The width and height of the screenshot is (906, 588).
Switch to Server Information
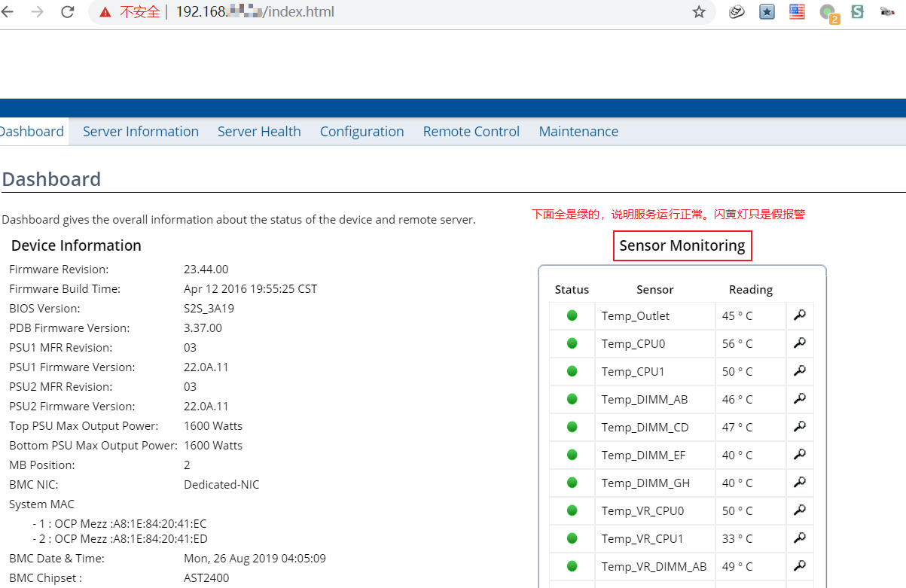click(140, 131)
